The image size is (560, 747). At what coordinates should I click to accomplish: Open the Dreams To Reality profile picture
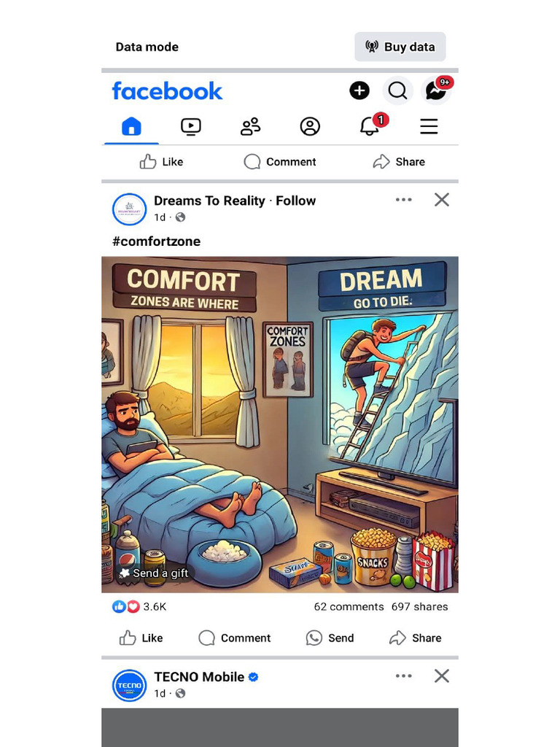(129, 209)
